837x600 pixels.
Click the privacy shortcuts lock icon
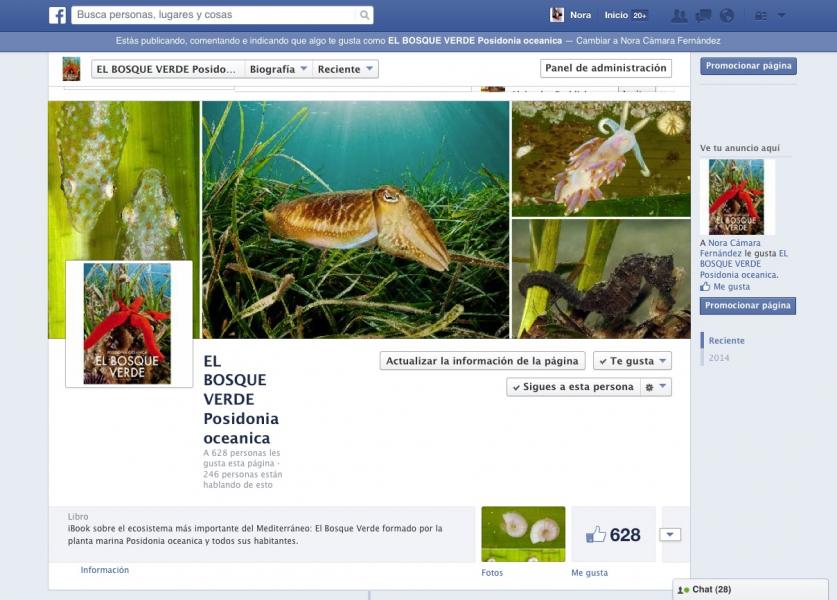[760, 15]
